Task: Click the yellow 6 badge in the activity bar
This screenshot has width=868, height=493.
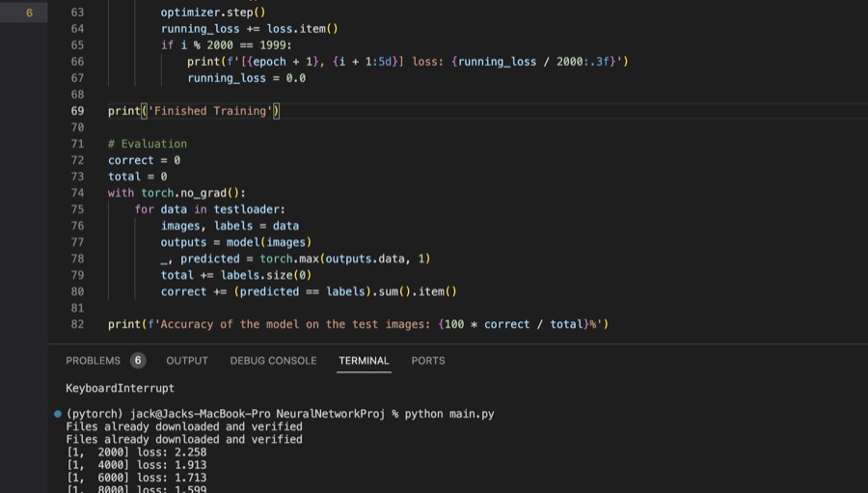Action: 29,13
